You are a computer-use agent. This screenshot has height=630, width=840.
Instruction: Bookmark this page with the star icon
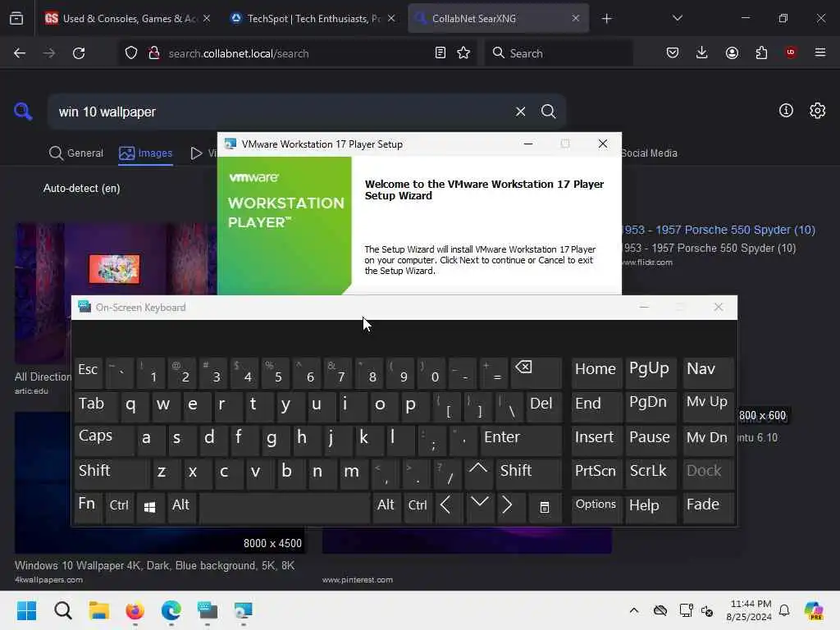pos(464,53)
